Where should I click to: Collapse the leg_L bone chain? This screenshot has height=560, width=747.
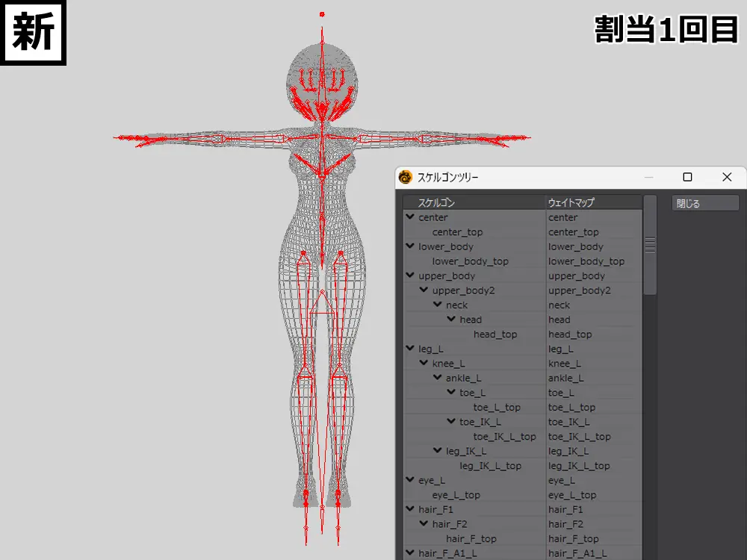pyautogui.click(x=410, y=348)
